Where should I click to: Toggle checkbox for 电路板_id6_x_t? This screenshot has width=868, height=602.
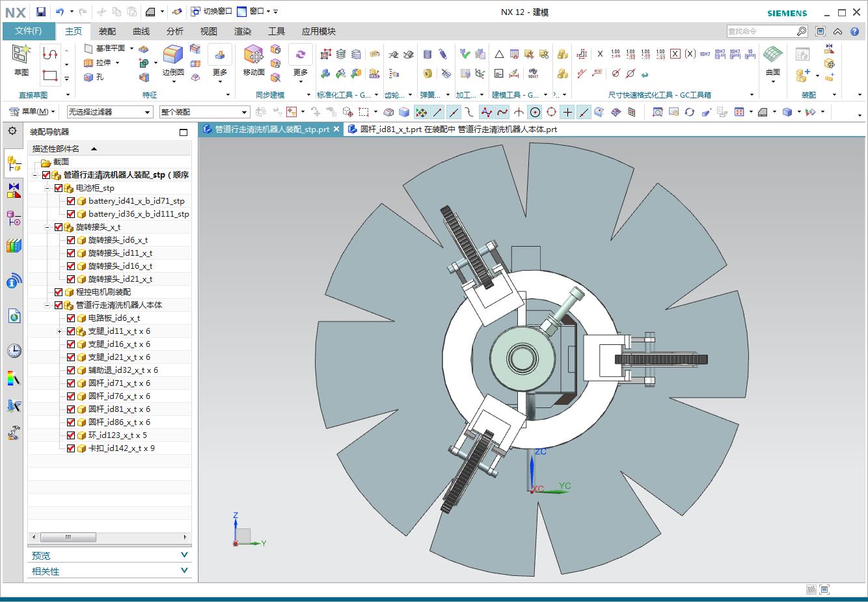coord(71,318)
